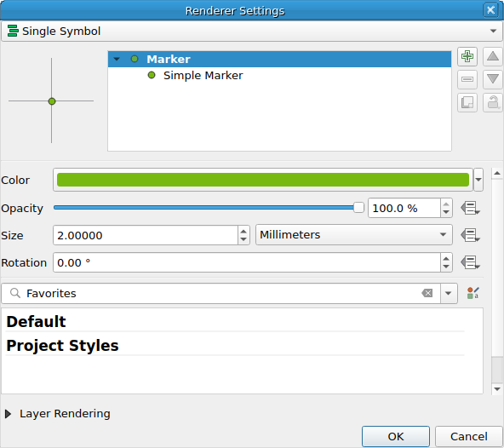Click the Single Symbol renderer icon
This screenshot has width=504, height=448.
point(13,31)
